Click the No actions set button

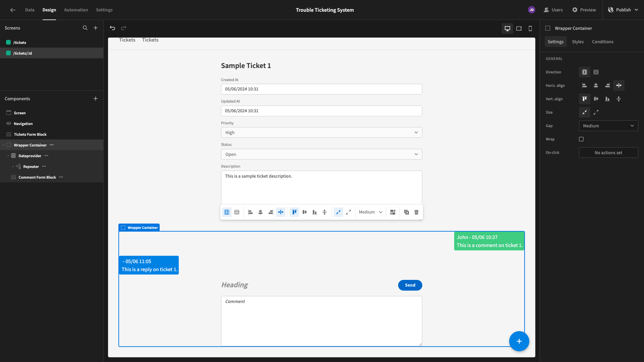click(608, 153)
